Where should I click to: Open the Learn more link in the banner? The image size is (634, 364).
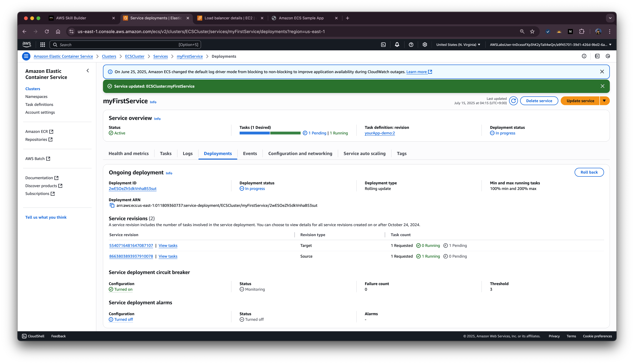tap(419, 72)
